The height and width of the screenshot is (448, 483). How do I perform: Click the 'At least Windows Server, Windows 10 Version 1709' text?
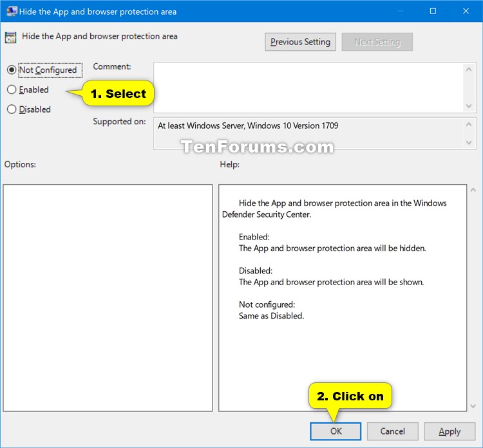pyautogui.click(x=248, y=126)
